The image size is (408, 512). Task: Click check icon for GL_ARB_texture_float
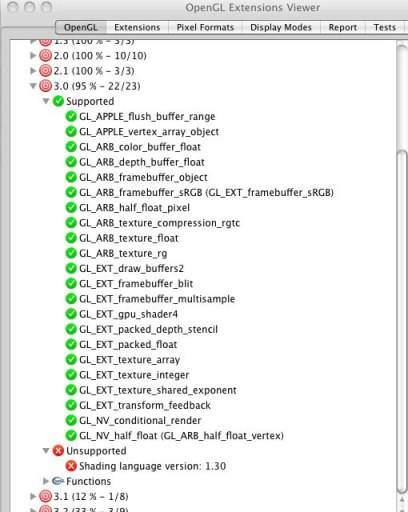(71, 238)
